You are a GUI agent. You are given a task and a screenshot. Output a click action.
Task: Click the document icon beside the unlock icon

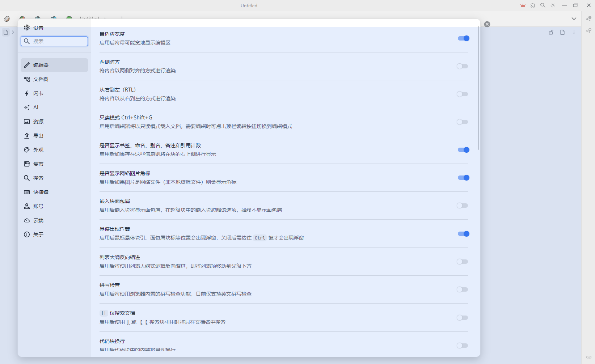562,32
